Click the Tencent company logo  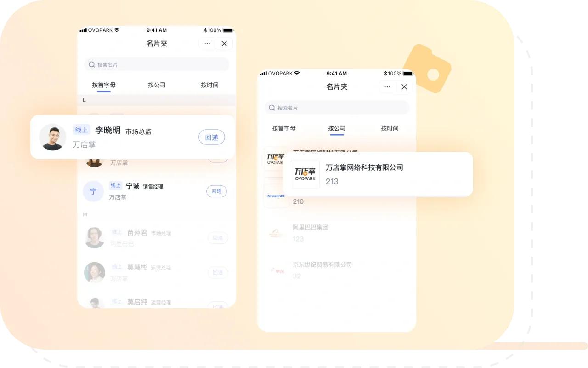click(276, 196)
